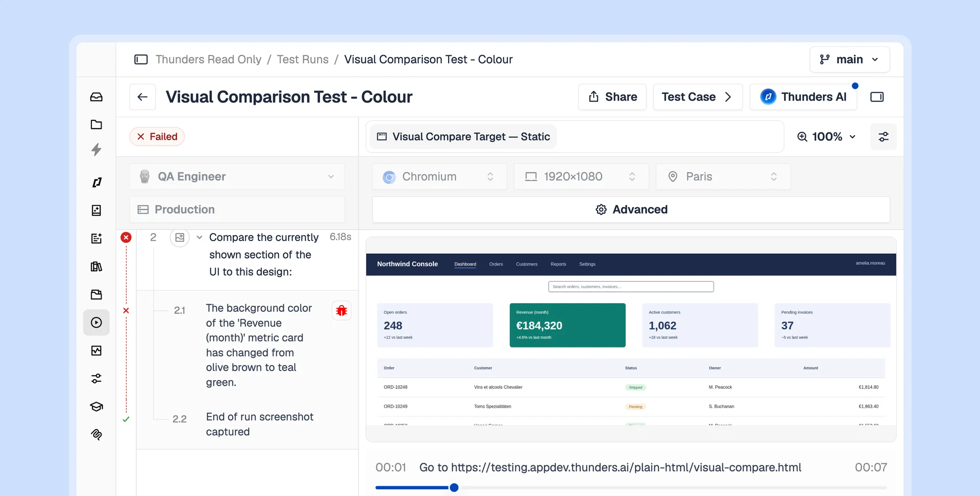980x496 pixels.
Task: Click the teal Revenue (month) card
Action: [568, 326]
